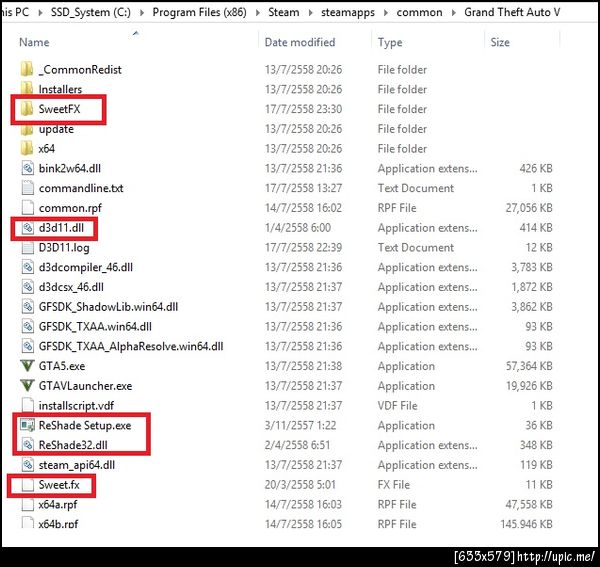Click the GTA5.exe application icon
Viewport: 600px width, 567px height.
[x=28, y=366]
